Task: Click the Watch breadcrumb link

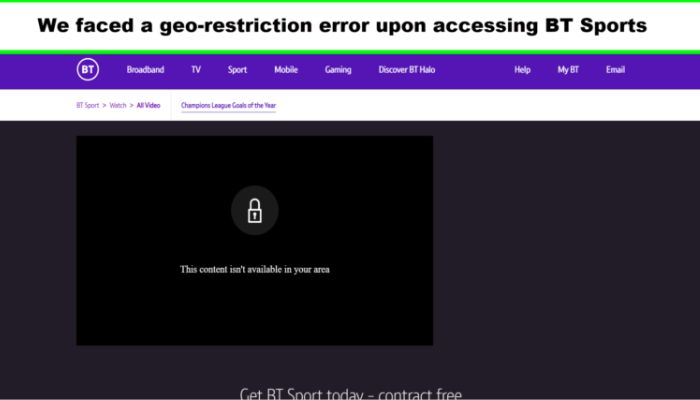Action: coord(118,105)
